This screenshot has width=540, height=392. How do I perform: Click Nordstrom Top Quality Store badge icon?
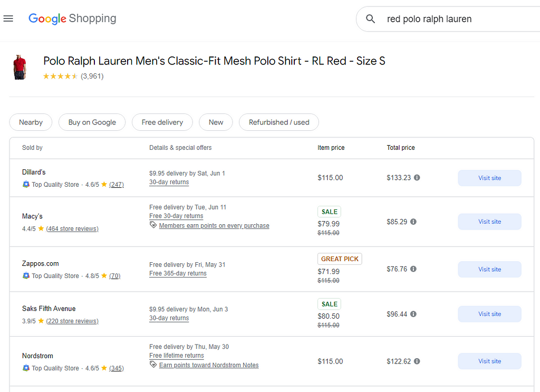[26, 368]
